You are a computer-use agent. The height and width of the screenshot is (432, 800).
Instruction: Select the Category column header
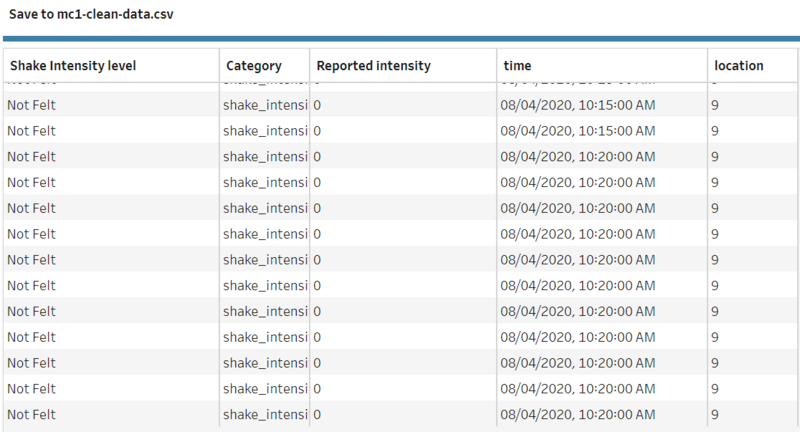(264, 65)
